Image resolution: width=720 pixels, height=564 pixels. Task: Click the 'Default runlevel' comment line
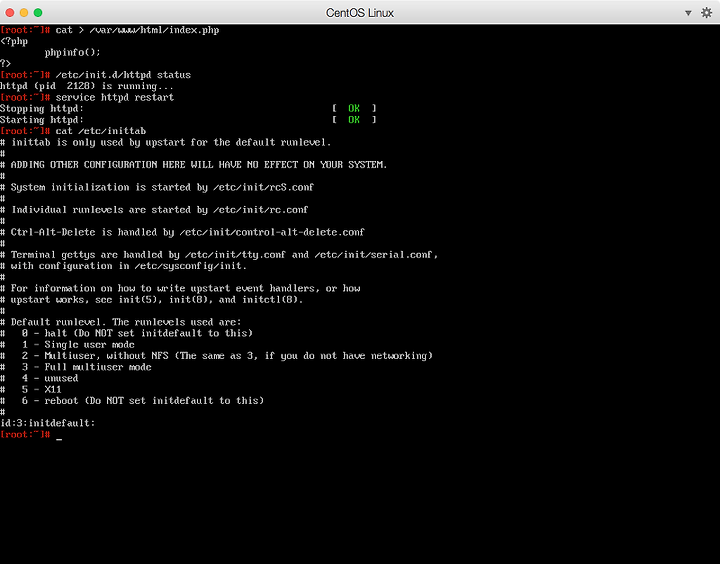pos(120,322)
